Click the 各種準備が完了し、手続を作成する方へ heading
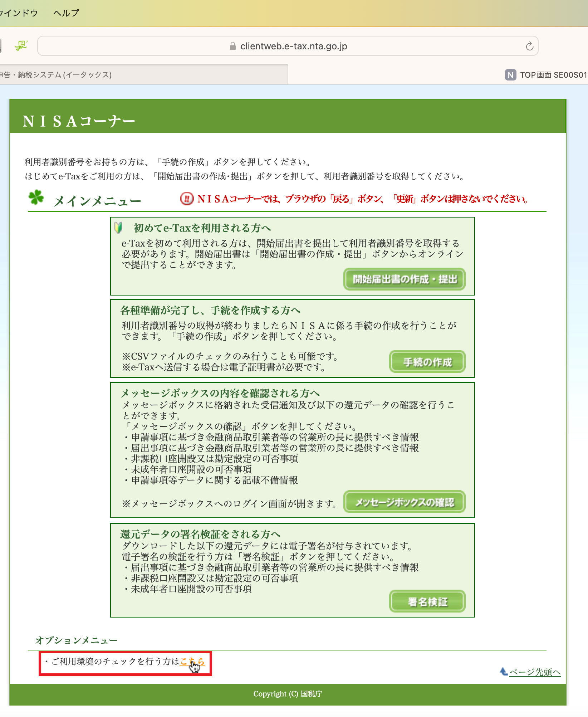Image resolution: width=588 pixels, height=717 pixels. (x=210, y=310)
